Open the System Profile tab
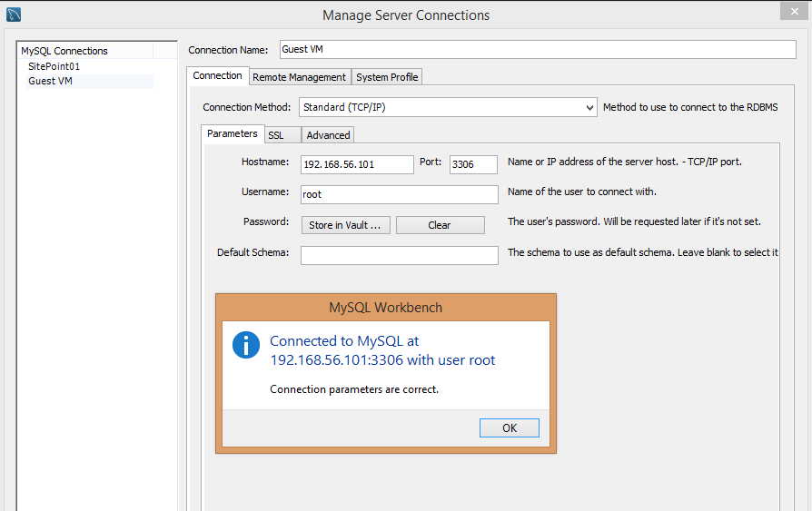 387,77
